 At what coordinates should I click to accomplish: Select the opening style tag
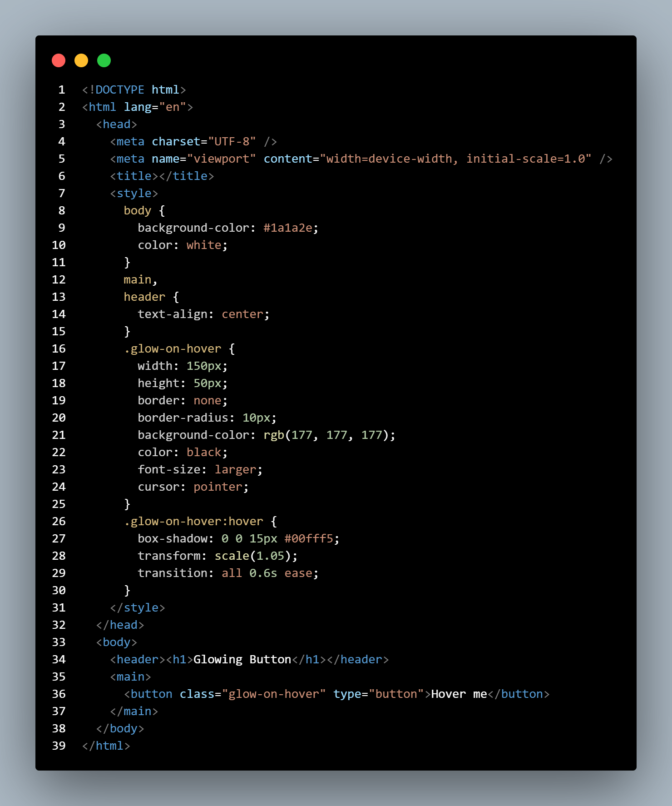tap(134, 194)
